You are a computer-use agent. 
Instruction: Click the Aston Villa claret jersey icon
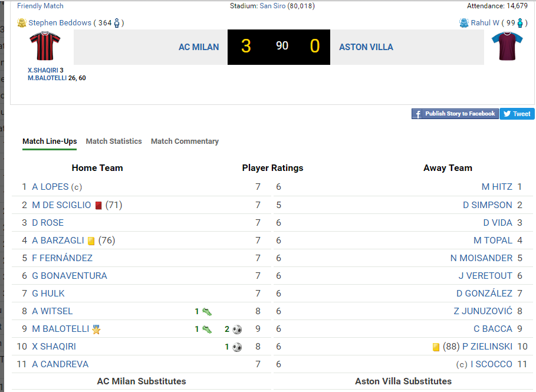point(507,47)
